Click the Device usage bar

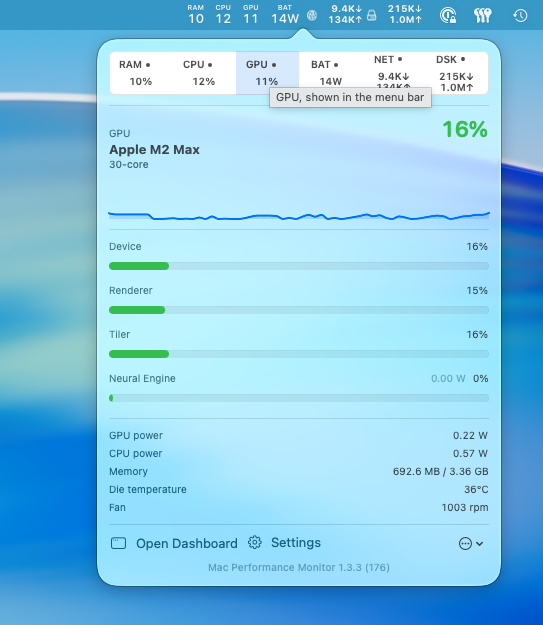tap(299, 266)
